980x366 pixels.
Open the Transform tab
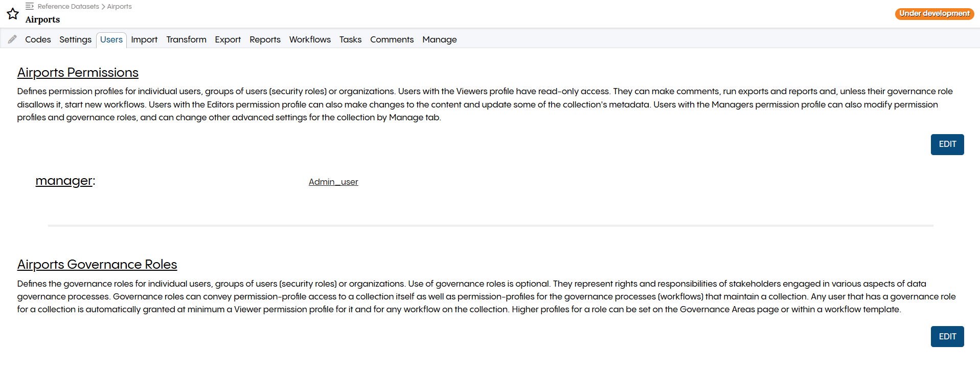tap(186, 39)
